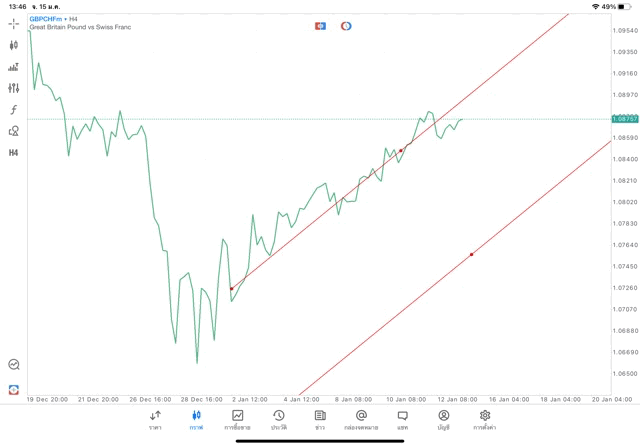
Task: Switch to the ราคา quotes tab
Action: pyautogui.click(x=155, y=420)
